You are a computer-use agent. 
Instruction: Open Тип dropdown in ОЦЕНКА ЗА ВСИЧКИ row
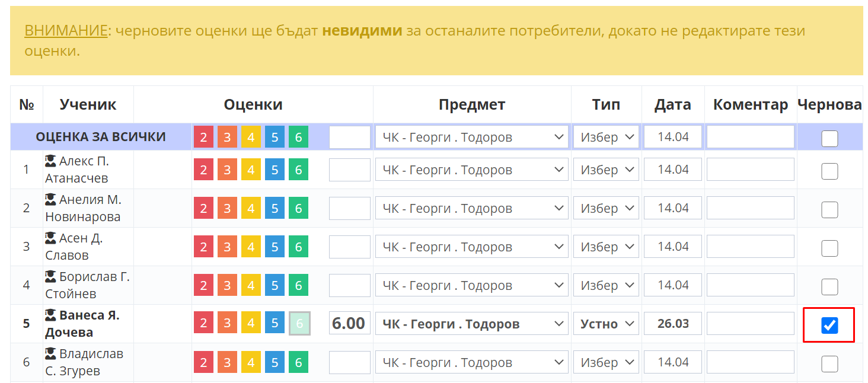tap(606, 138)
